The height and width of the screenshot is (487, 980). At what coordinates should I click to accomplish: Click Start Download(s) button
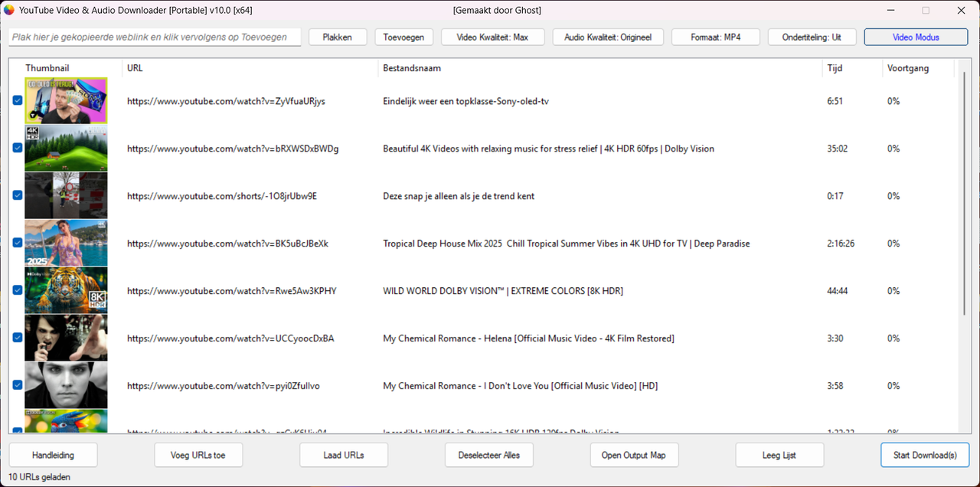925,455
